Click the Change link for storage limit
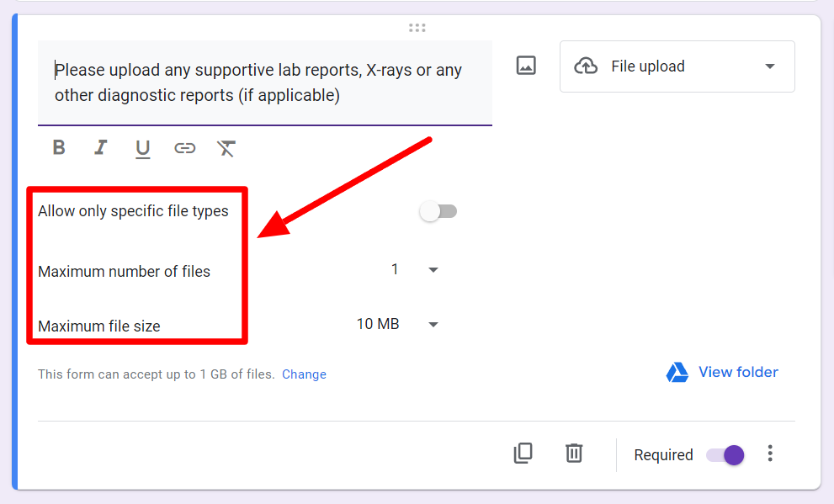 pos(305,374)
